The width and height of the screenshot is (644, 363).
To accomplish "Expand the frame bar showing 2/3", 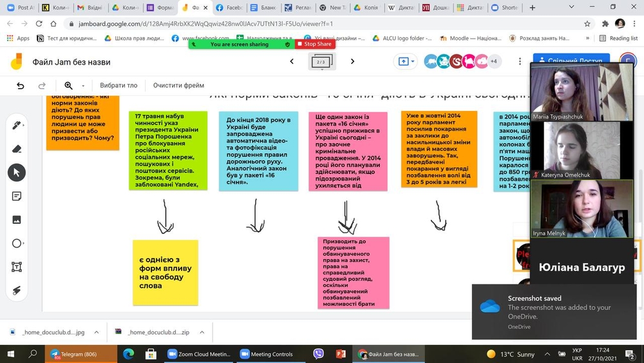I will coord(322,62).
